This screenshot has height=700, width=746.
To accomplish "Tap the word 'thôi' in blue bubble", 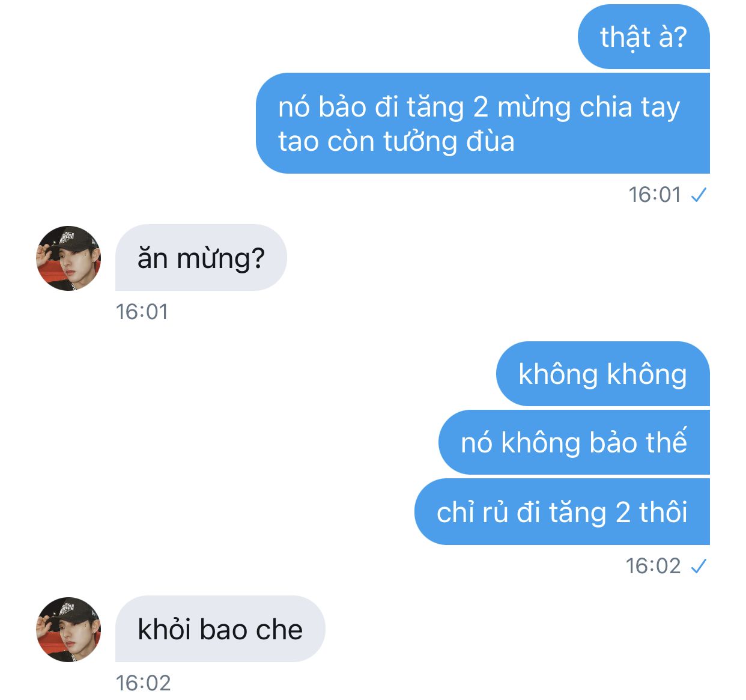I will (663, 513).
